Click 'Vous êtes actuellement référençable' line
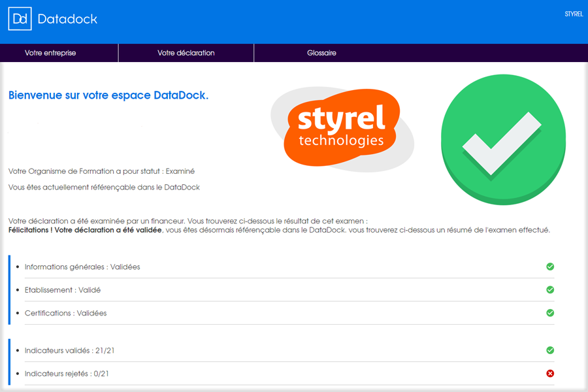This screenshot has height=392, width=588. [104, 188]
